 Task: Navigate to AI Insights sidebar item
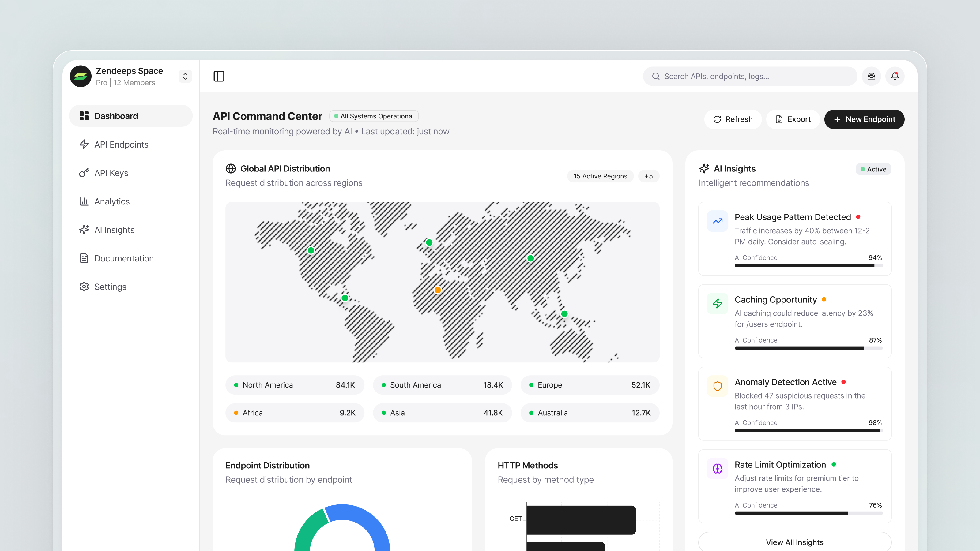pyautogui.click(x=131, y=230)
